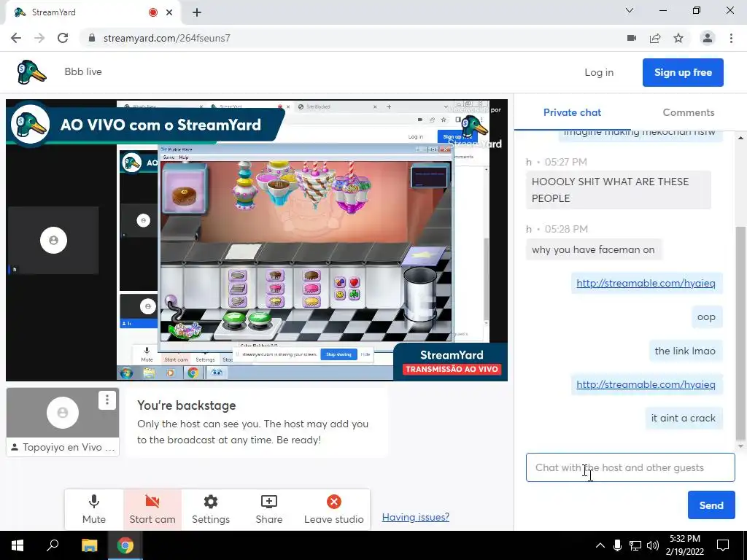
Task: Open the Share screen option
Action: coord(268,510)
